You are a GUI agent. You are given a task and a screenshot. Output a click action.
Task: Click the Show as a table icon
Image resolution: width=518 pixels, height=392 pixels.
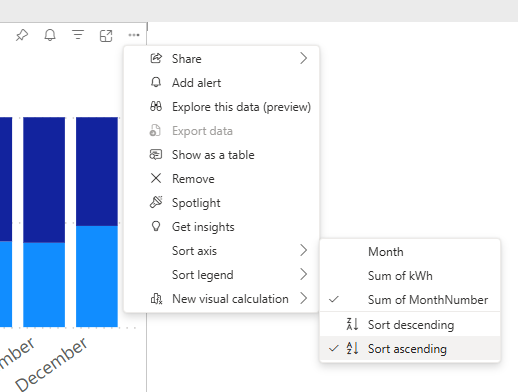pos(156,155)
